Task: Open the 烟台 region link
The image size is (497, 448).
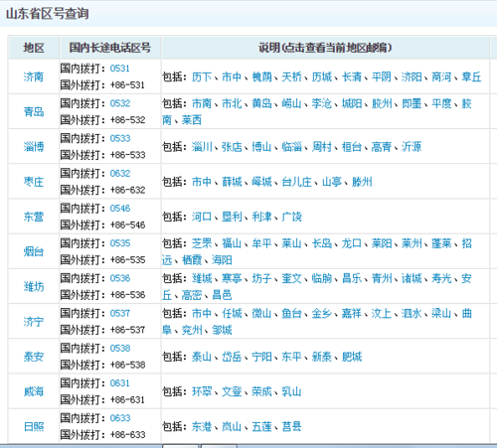Action: pyautogui.click(x=34, y=251)
